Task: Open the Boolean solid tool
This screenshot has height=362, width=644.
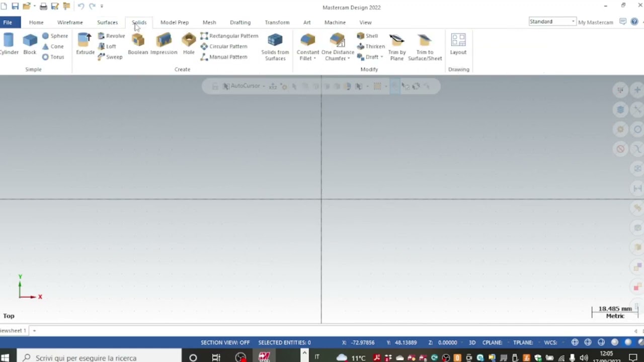Action: (138, 44)
